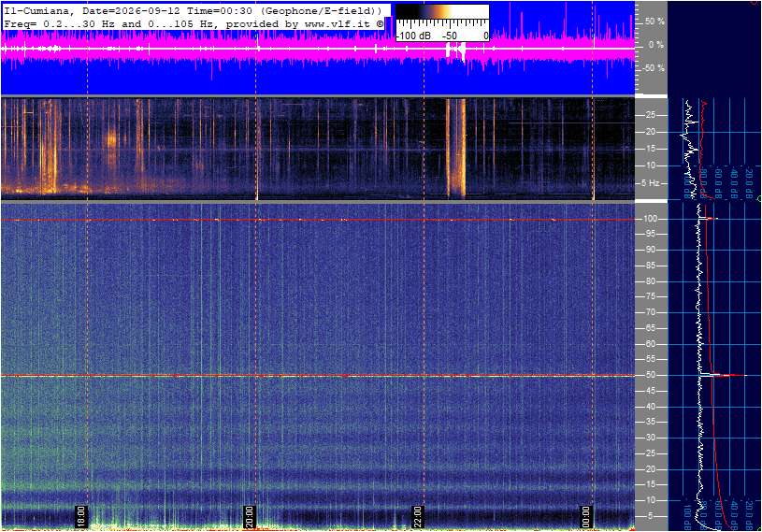The height and width of the screenshot is (532, 762).
Task: Click the bright vertical burst in the geophone spectrogram before 23:00
Action: [456, 148]
